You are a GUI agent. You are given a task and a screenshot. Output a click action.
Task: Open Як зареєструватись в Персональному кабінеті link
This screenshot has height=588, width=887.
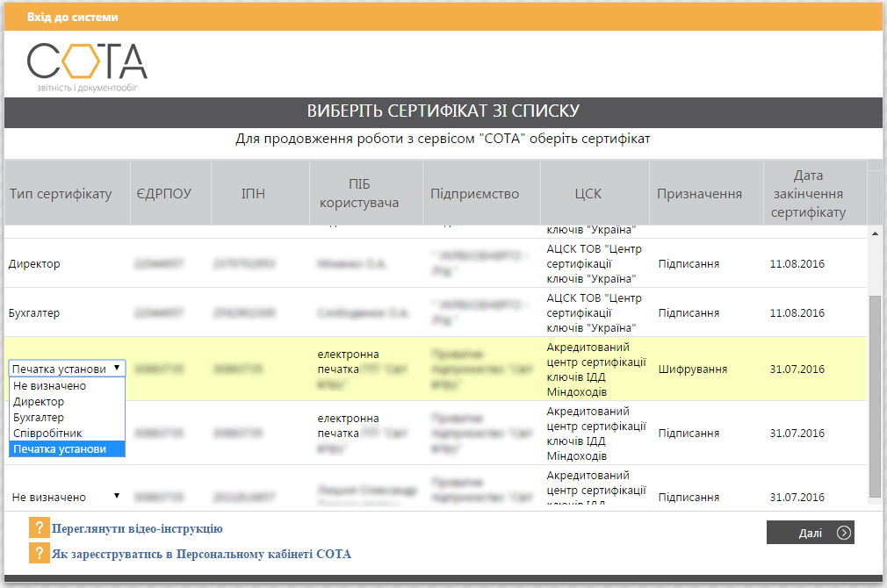[201, 554]
